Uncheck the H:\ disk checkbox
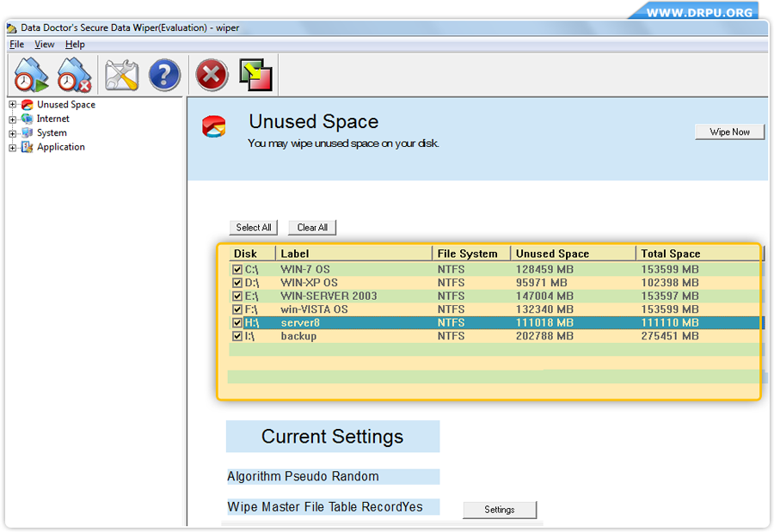Image resolution: width=774 pixels, height=532 pixels. [237, 323]
